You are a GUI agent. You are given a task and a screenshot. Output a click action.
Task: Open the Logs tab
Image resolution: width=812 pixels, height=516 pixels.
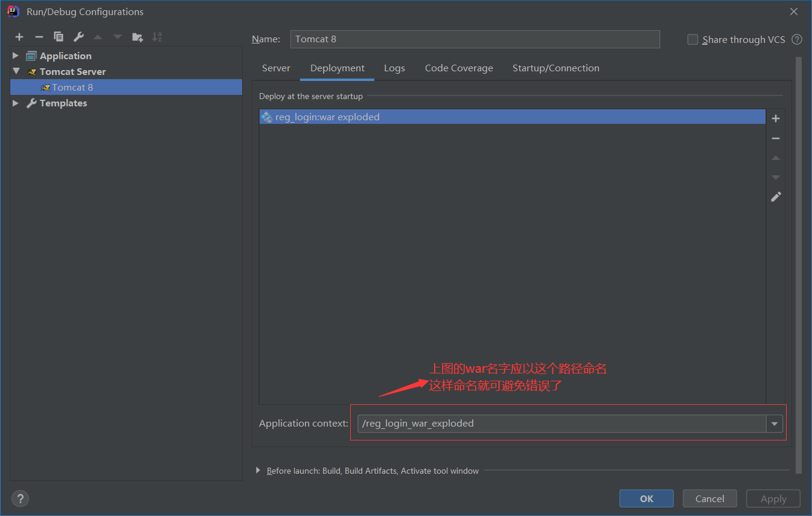point(394,68)
